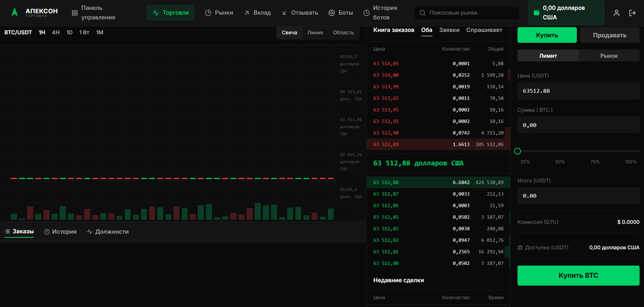The height and width of the screenshot is (307, 644).
Task: Switch the chart type to Линия
Action: [315, 33]
